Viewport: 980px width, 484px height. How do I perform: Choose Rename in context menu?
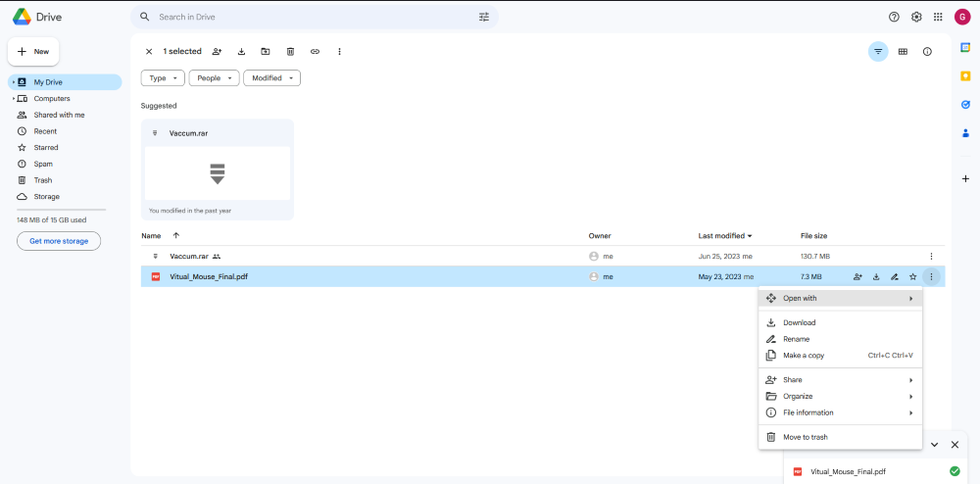point(840,339)
